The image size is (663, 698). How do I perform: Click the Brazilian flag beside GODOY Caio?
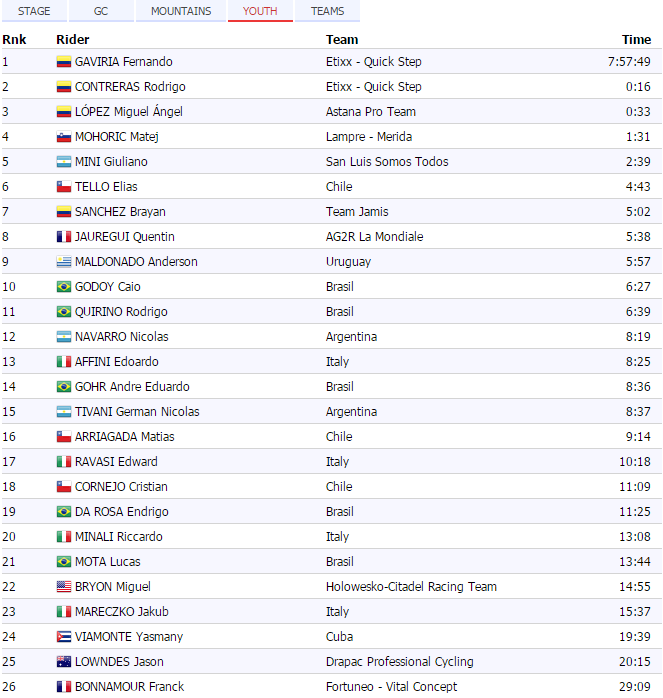coord(64,287)
